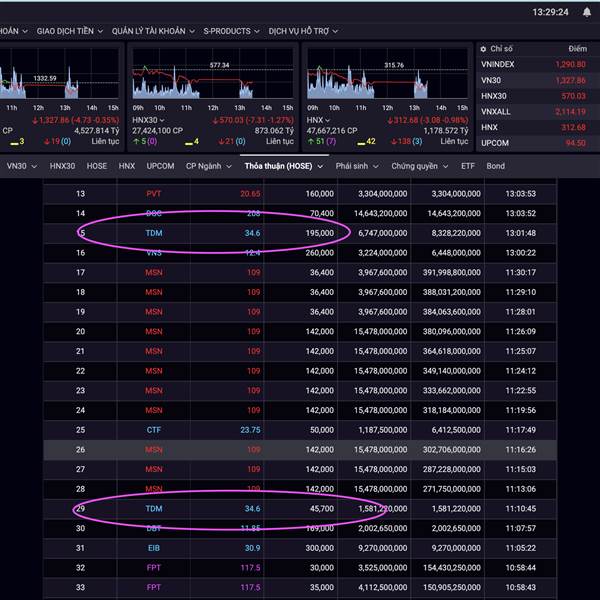This screenshot has width=600, height=600.
Task: Open Thỏa thuận (HOSE) dropdown
Action: point(284,166)
